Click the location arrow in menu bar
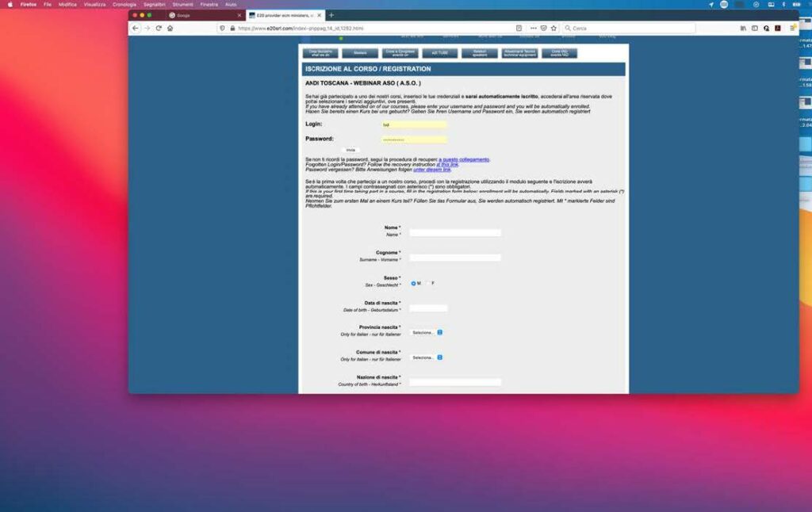This screenshot has width=812, height=512. point(711,4)
